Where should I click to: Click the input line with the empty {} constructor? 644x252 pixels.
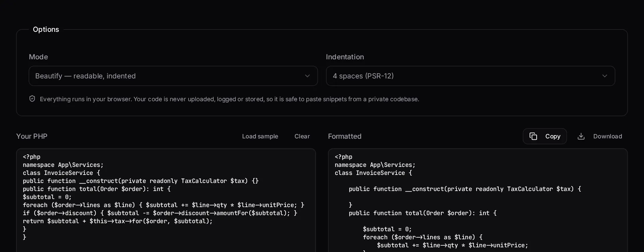click(x=141, y=181)
